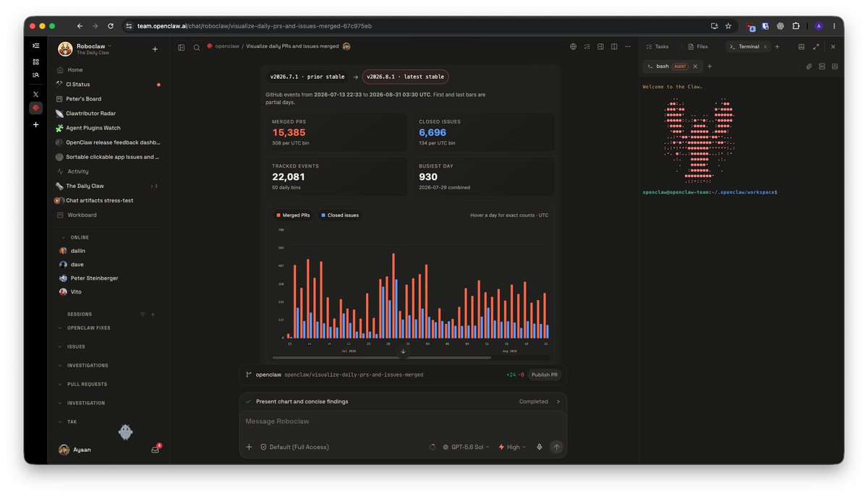This screenshot has height=496, width=868.
Task: Open the High effort level dropdown
Action: click(x=512, y=447)
